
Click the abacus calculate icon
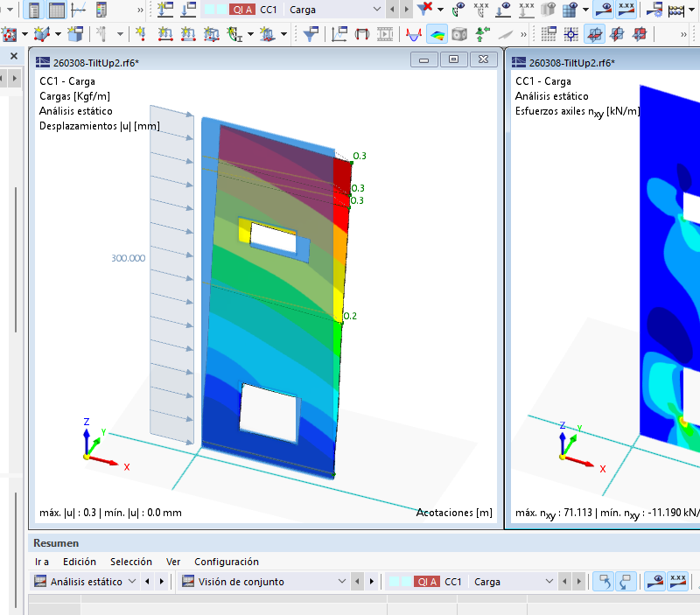click(676, 10)
